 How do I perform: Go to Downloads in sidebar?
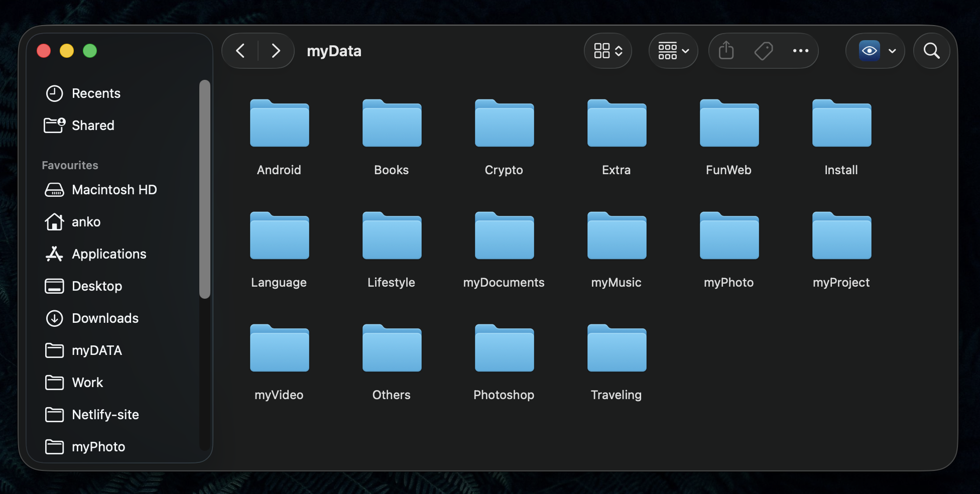pos(105,318)
